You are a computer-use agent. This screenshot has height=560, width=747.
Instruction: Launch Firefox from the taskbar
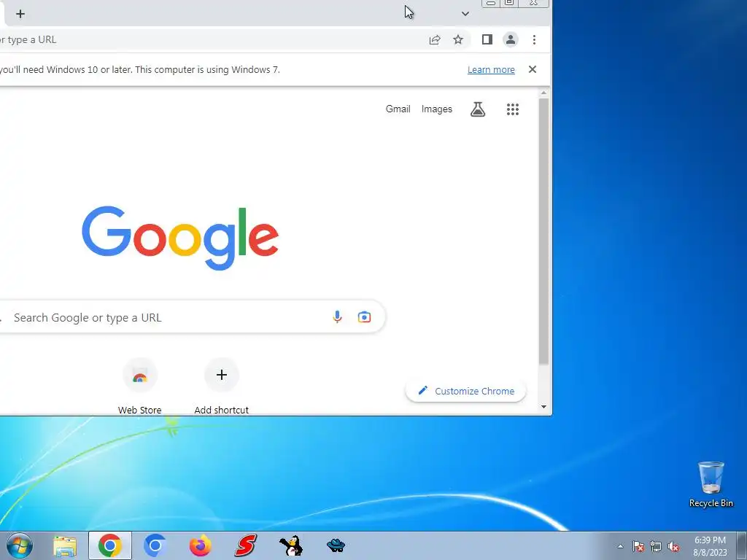200,545
